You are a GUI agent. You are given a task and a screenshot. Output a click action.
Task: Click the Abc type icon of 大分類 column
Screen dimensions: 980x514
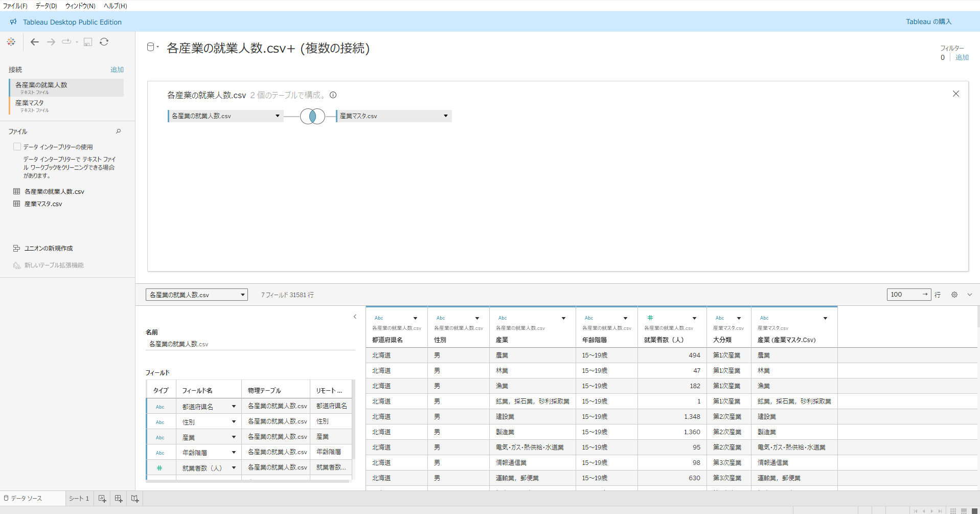pyautogui.click(x=720, y=318)
